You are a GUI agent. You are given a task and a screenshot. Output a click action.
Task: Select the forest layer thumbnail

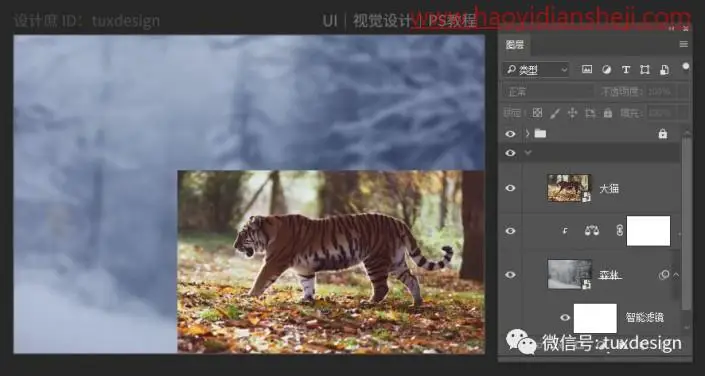pos(569,274)
